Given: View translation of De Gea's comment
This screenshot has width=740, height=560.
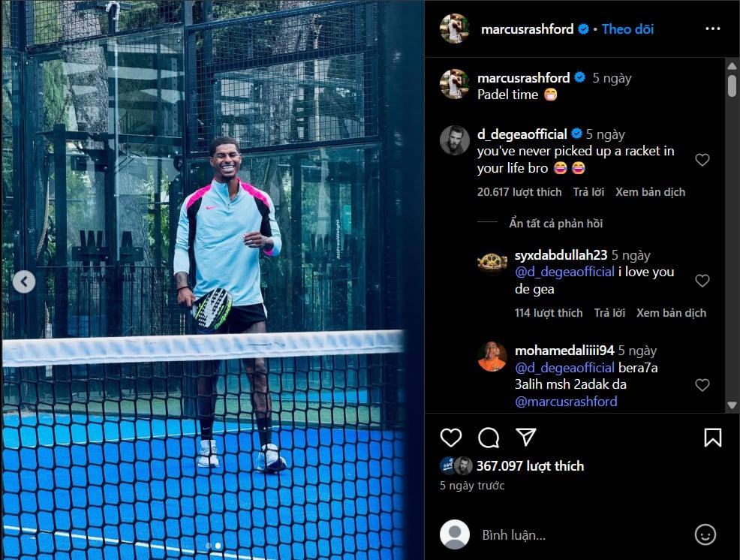Looking at the screenshot, I should click(650, 192).
